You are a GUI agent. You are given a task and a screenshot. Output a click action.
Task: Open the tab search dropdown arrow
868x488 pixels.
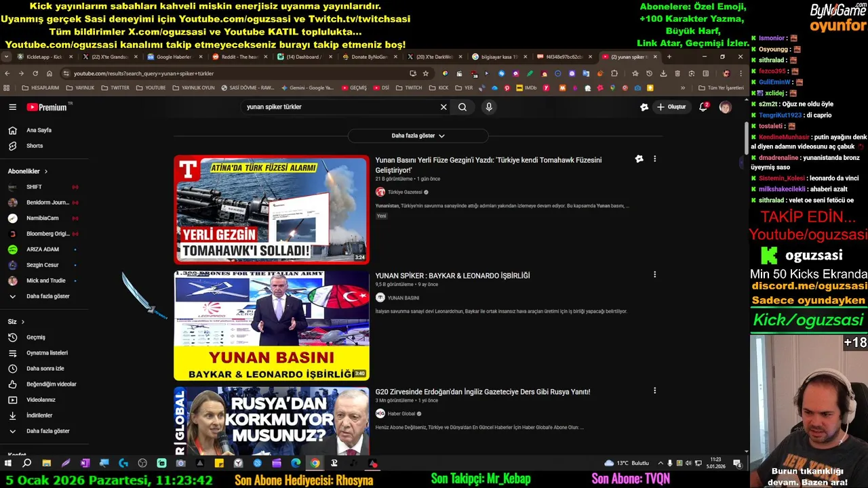(6, 57)
